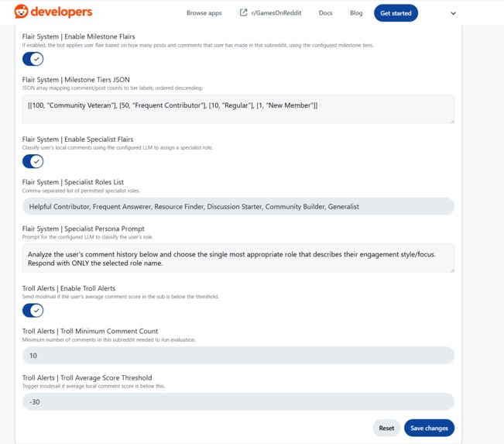The image size is (504, 444).
Task: Save changes to the settings
Action: pyautogui.click(x=429, y=429)
